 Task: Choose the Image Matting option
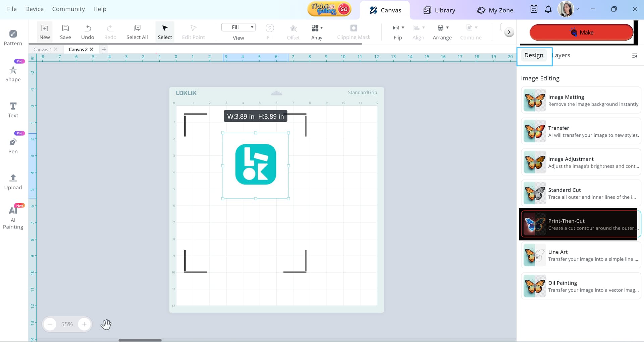(581, 100)
